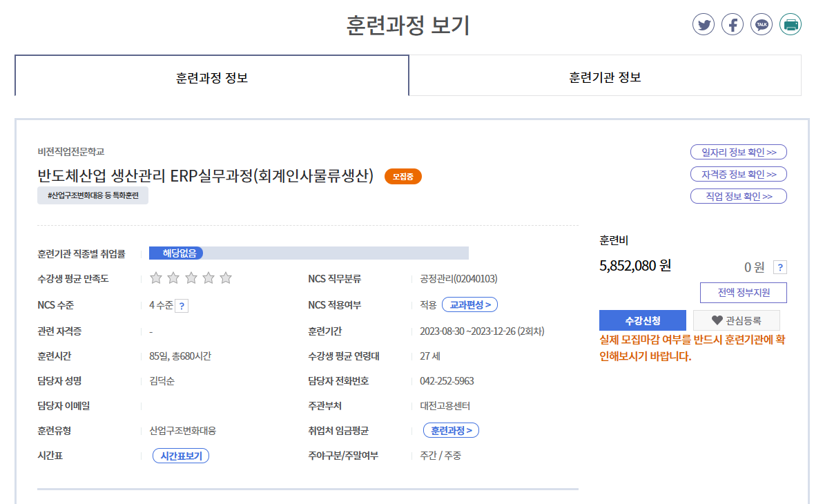Switch to the 훈련과정 정보 tab
This screenshot has width=814, height=504.
click(212, 77)
